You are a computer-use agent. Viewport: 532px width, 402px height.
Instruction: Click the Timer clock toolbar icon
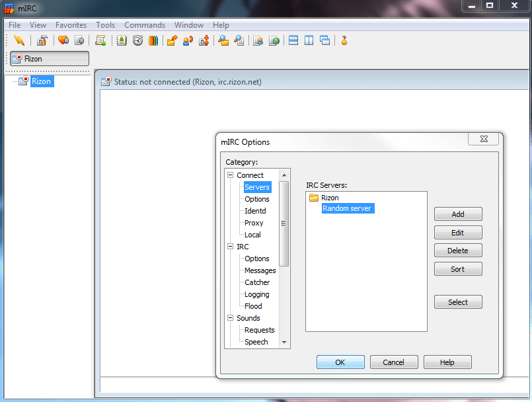tap(137, 40)
